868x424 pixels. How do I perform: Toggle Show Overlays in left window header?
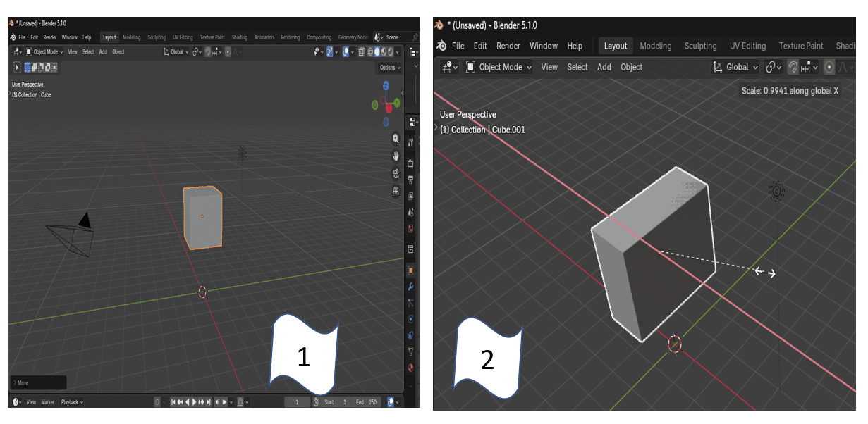click(346, 51)
